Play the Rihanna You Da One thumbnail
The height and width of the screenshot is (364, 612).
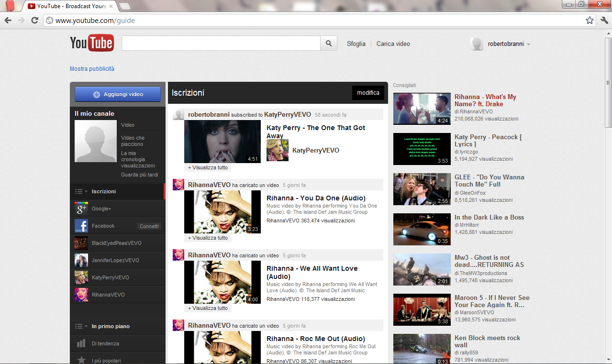[223, 212]
